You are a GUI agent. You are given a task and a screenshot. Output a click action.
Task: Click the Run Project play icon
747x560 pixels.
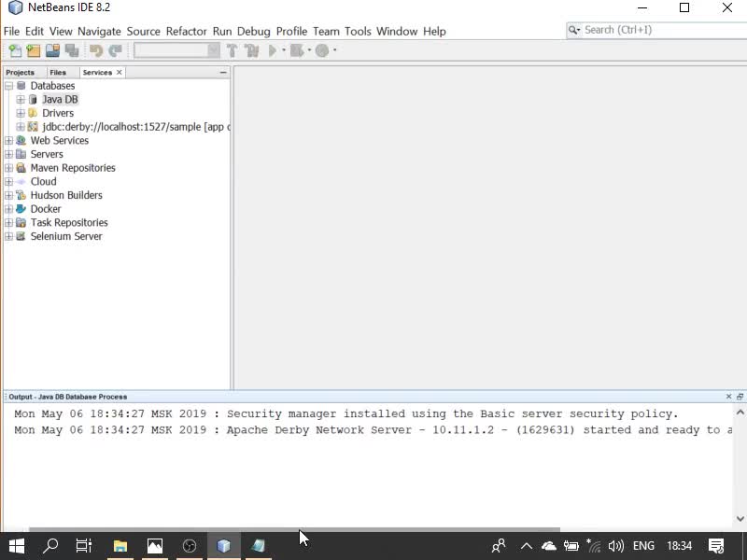pos(273,50)
